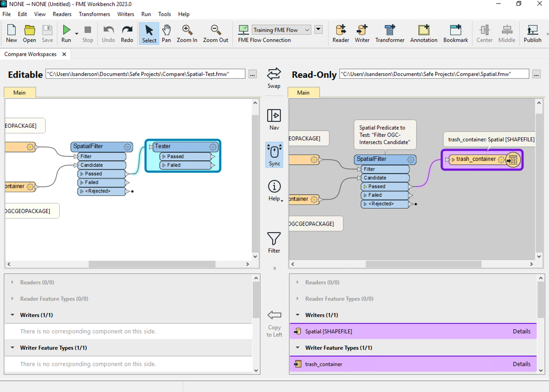
Task: Open left SpatialFilter parameters gear
Action: point(127,147)
